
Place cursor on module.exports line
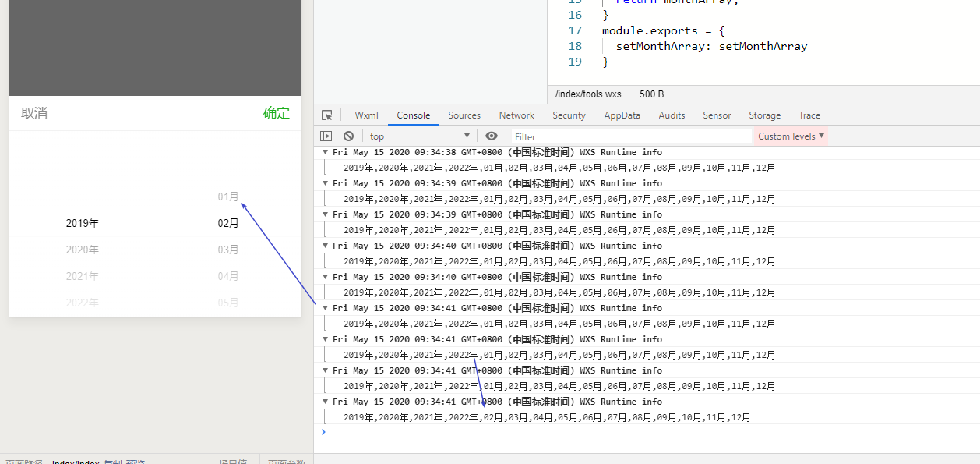pos(664,30)
